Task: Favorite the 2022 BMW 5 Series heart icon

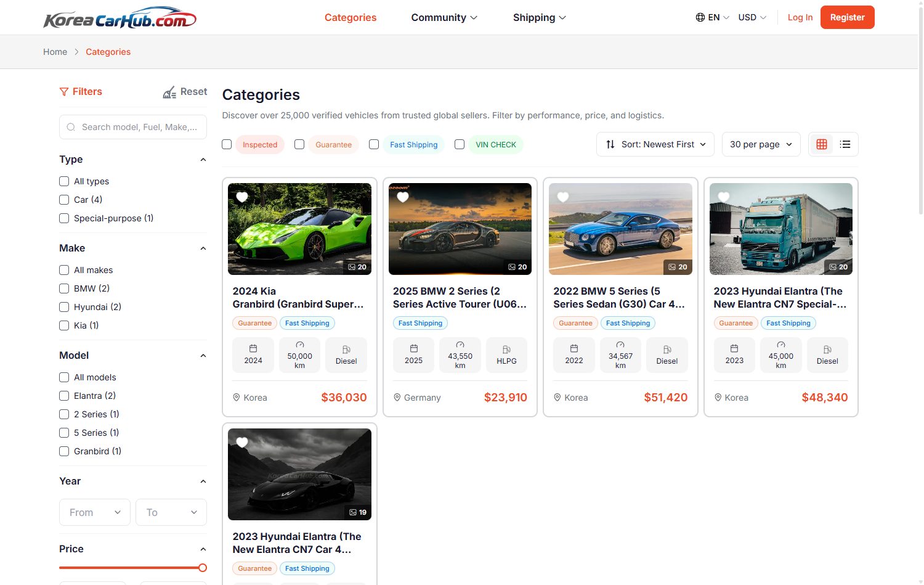Action: [563, 197]
